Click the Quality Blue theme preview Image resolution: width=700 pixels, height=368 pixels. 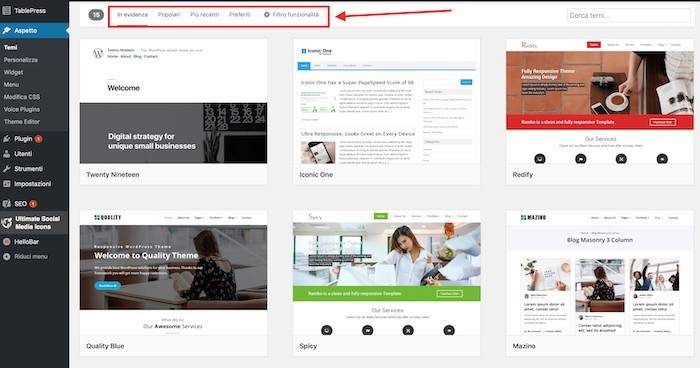point(173,273)
